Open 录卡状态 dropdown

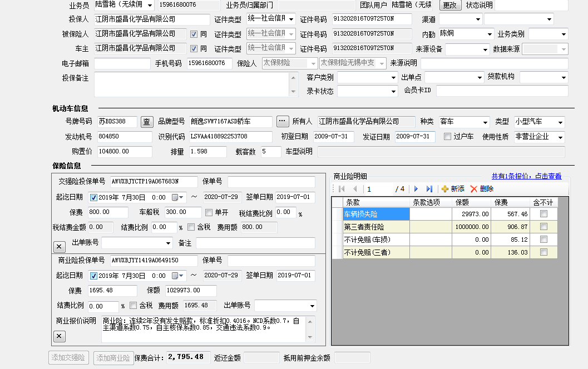pyautogui.click(x=393, y=91)
